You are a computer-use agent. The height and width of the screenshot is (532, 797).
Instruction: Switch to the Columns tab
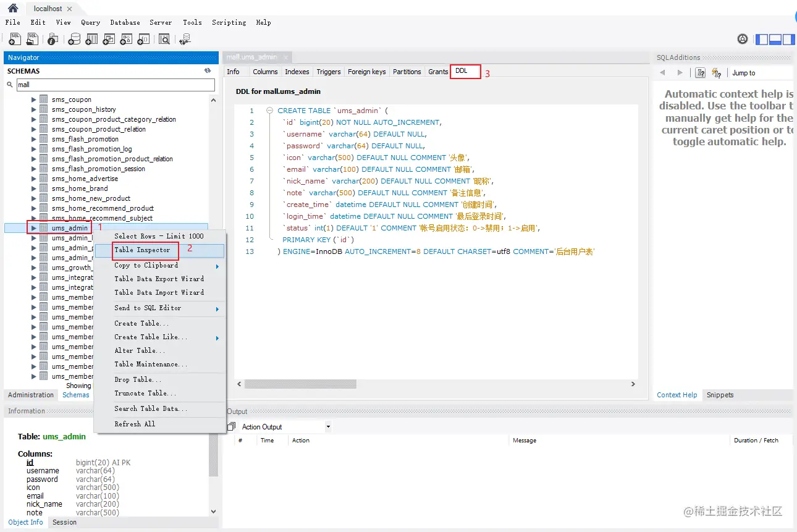tap(265, 72)
